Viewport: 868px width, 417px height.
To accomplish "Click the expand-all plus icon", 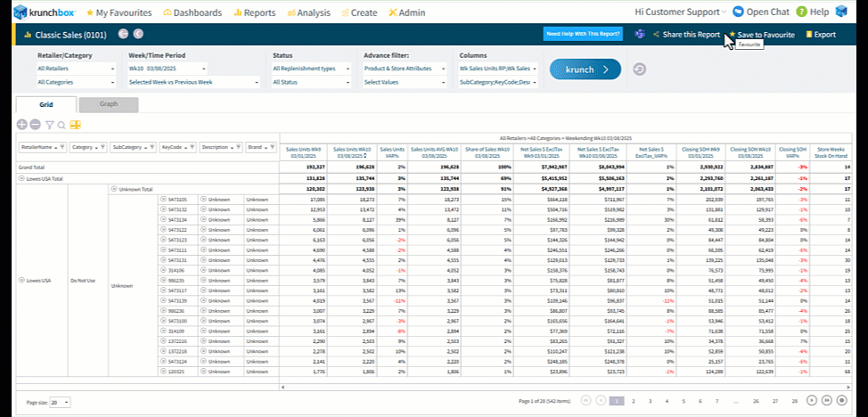I will pos(22,125).
